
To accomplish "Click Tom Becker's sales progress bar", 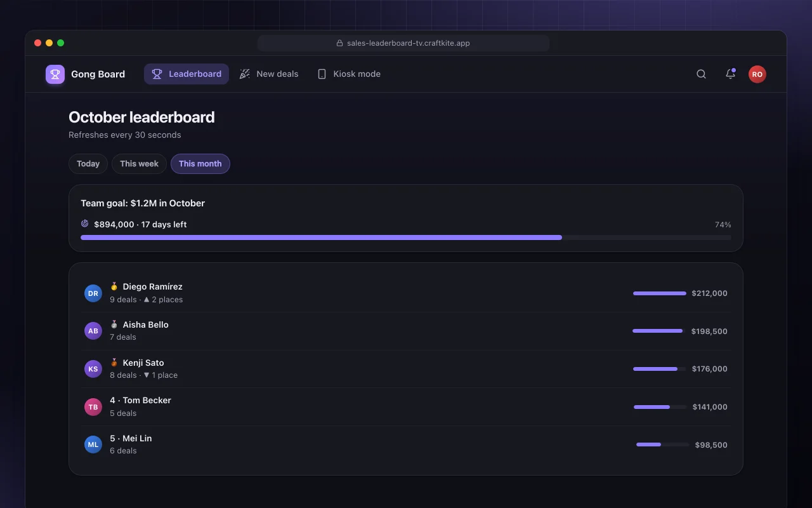I will click(660, 406).
